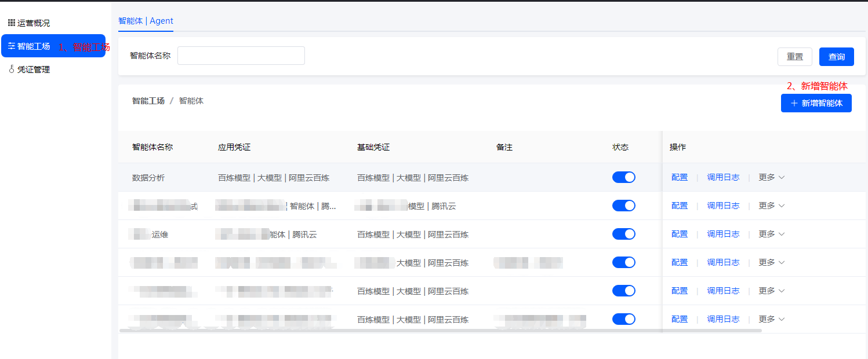Image resolution: width=868 pixels, height=359 pixels.
Task: Toggle the fourth row's status switch
Action: 623,262
